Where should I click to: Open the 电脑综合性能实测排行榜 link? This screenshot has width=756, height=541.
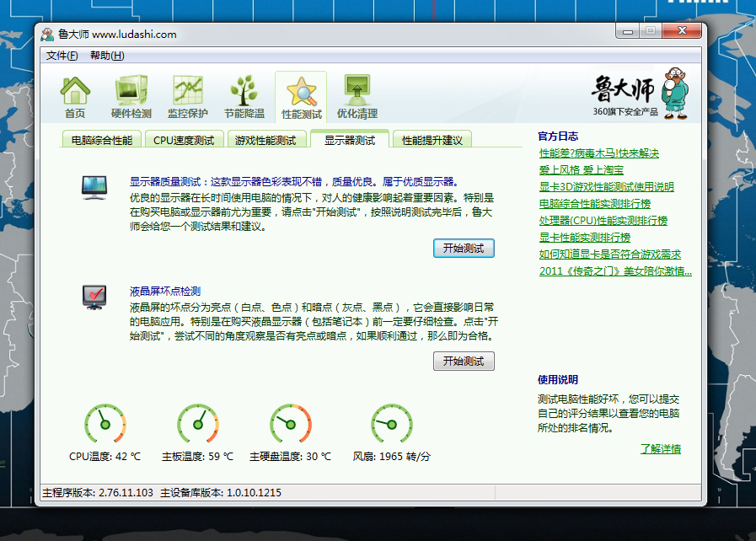pyautogui.click(x=594, y=204)
